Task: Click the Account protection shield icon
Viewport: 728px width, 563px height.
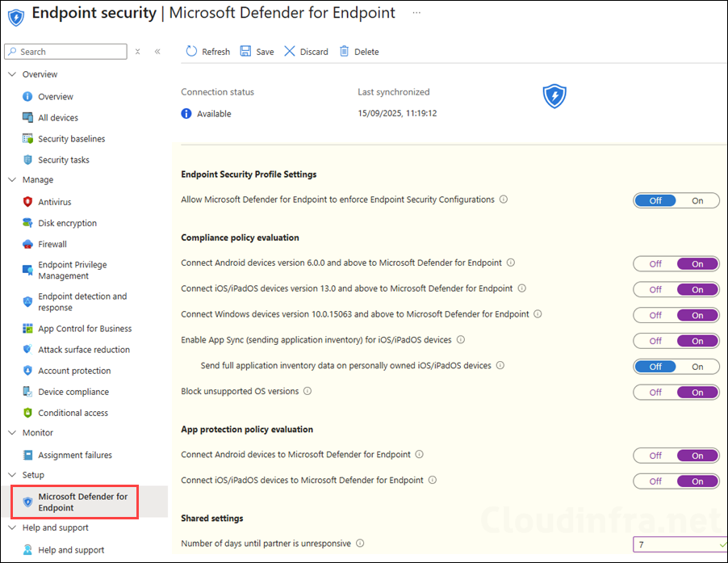Action: pyautogui.click(x=28, y=371)
